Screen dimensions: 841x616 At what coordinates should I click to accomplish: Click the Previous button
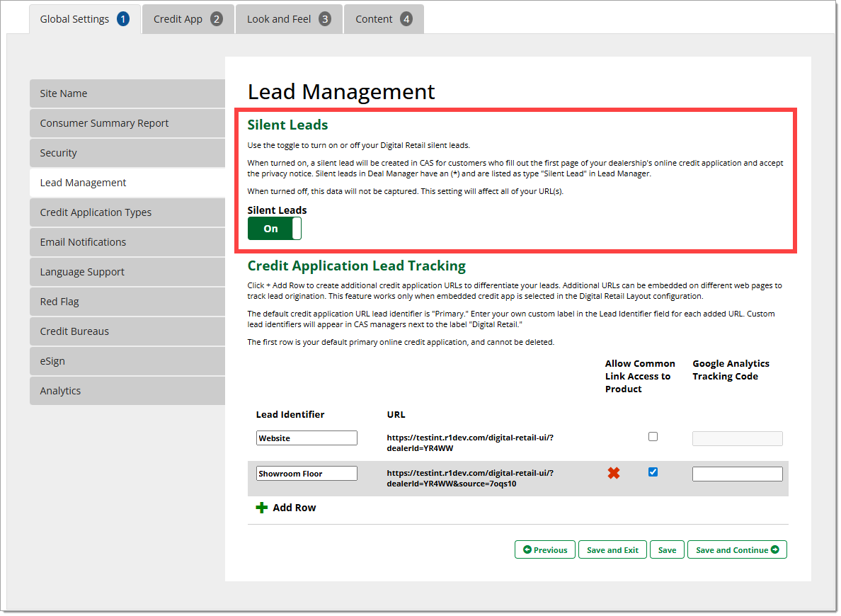pos(545,550)
